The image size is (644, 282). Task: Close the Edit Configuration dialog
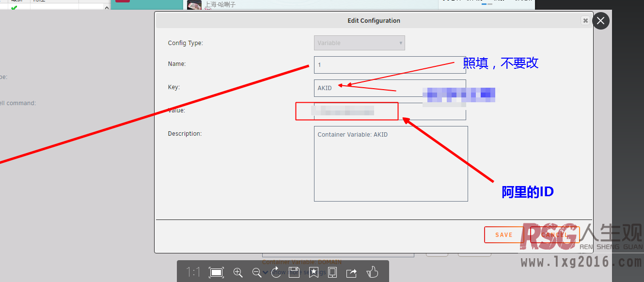click(x=585, y=21)
